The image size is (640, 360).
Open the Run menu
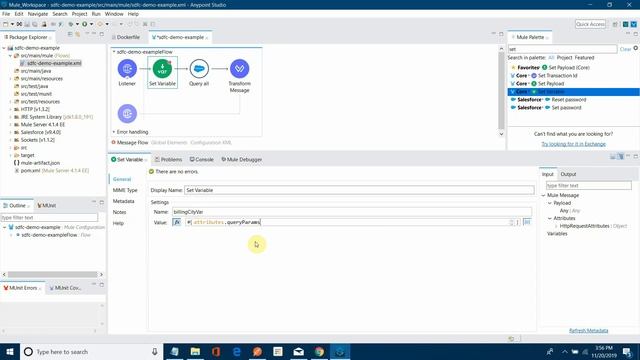point(96,14)
